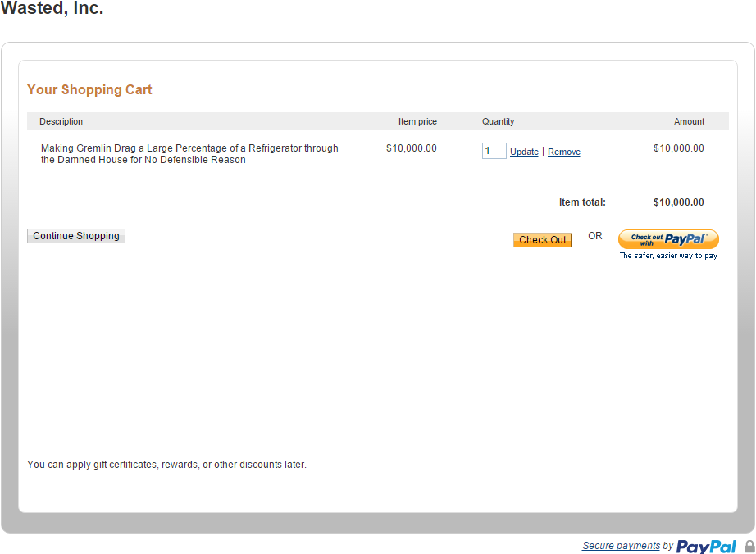Click the padlock security icon
The height and width of the screenshot is (554, 756).
point(749,547)
